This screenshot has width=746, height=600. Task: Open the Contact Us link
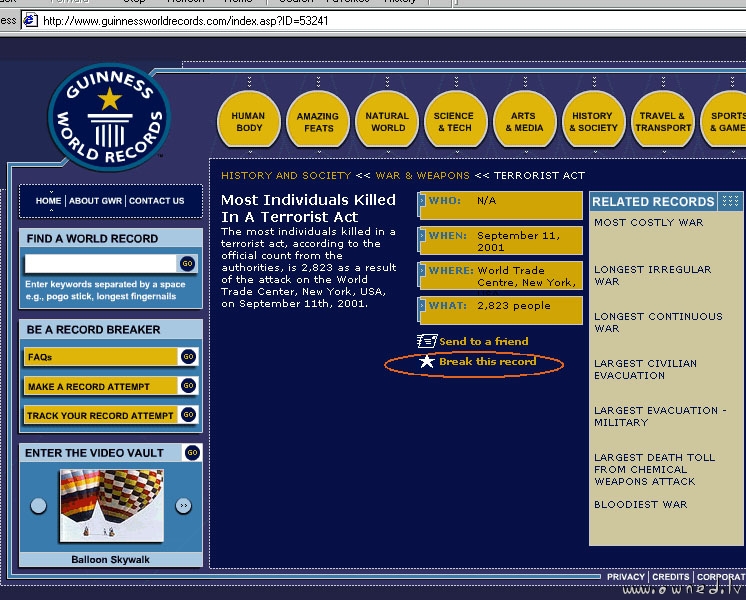(x=157, y=200)
